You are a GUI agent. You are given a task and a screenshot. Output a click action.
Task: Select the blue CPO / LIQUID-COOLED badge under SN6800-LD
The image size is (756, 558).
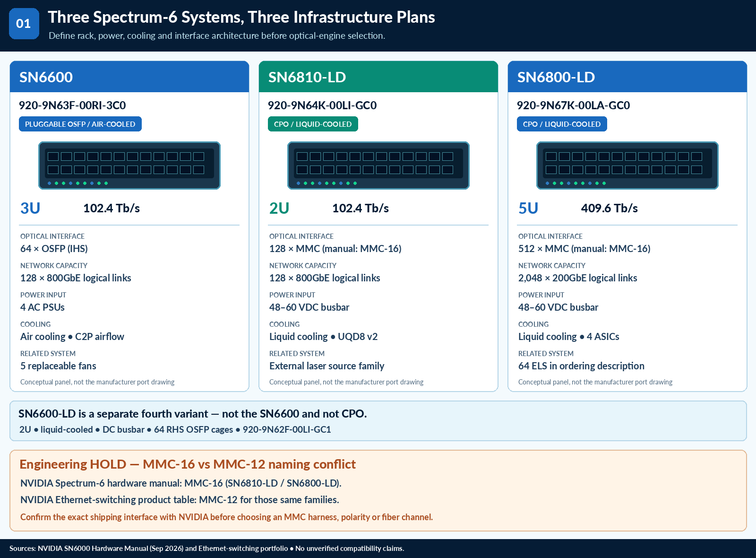tap(562, 124)
